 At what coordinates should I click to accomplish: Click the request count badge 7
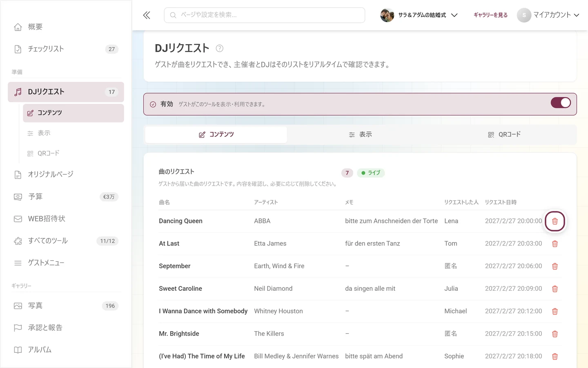347,173
